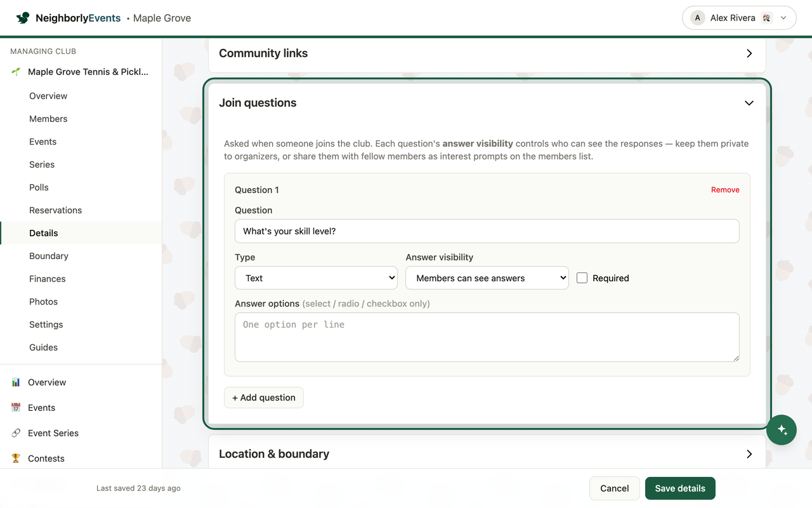
Task: Open the question Type dropdown
Action: [x=316, y=278]
